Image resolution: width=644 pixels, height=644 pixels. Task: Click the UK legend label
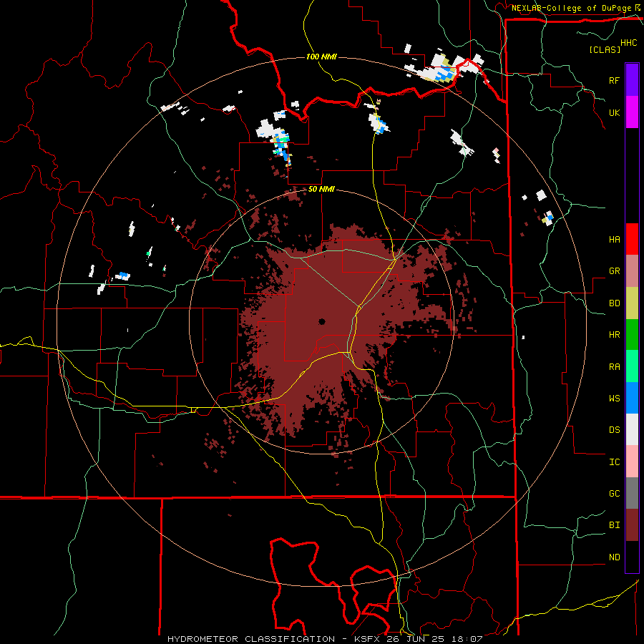pos(614,112)
